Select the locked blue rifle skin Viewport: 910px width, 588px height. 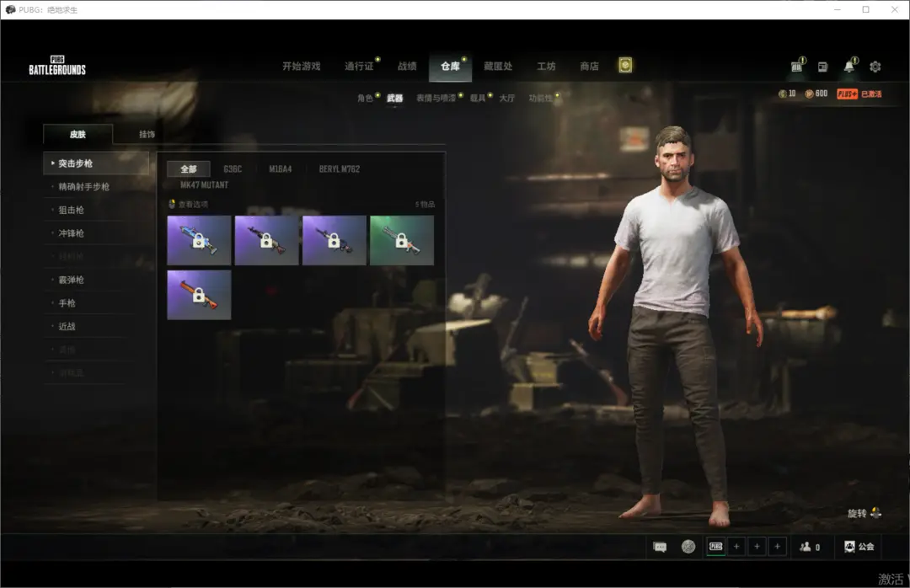click(x=199, y=240)
